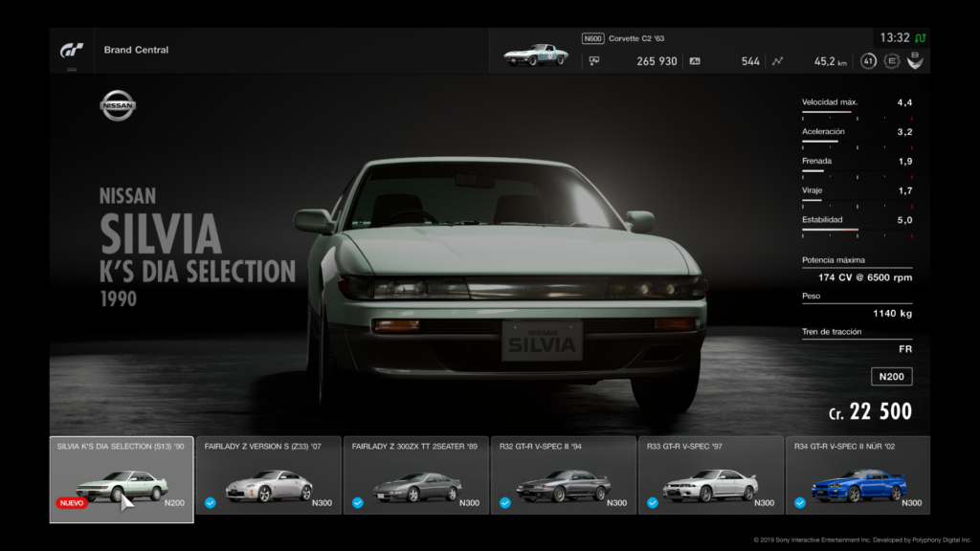Image resolution: width=980 pixels, height=551 pixels.
Task: Click the Velocidad máx. rating bar
Action: tap(857, 113)
